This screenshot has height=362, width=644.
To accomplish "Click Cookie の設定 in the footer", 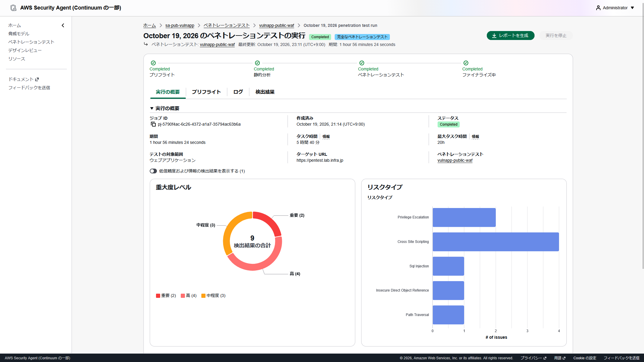I will coord(585,358).
